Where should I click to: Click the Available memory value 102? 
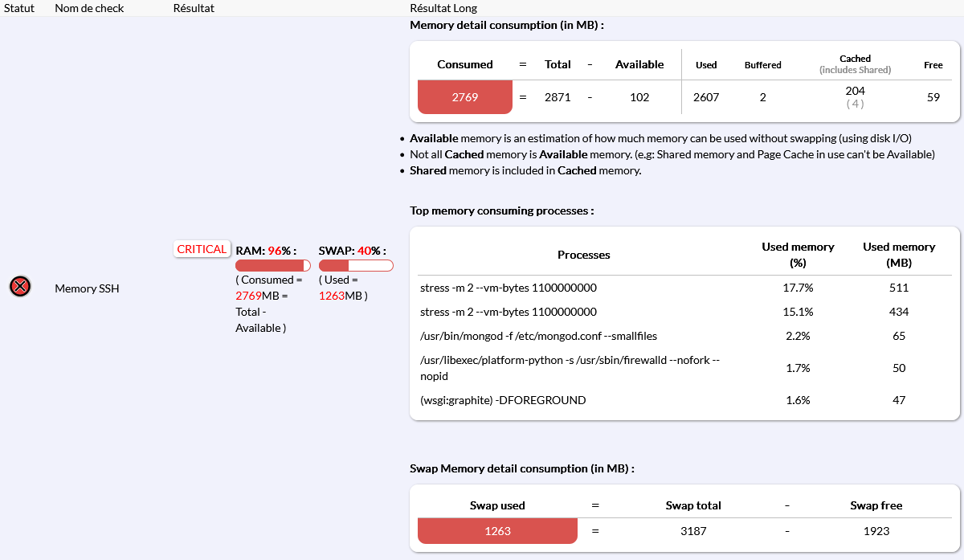click(639, 97)
